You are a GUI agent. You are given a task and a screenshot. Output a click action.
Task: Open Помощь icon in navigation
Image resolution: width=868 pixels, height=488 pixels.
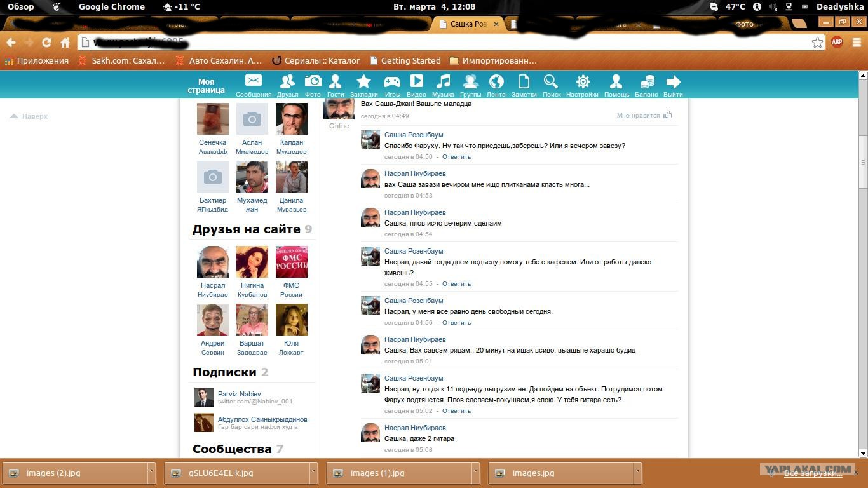[x=616, y=81]
